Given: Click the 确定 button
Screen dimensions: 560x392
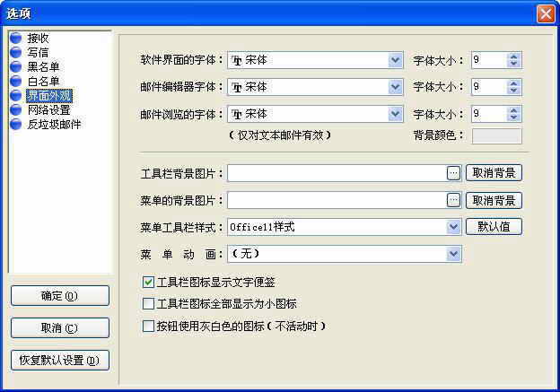Looking at the screenshot, I should pos(60,295).
